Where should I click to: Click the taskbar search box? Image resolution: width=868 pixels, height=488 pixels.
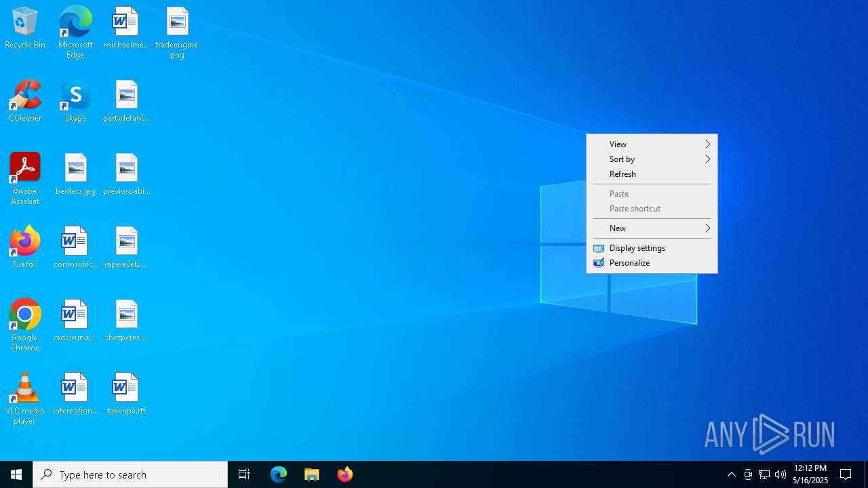[130, 474]
